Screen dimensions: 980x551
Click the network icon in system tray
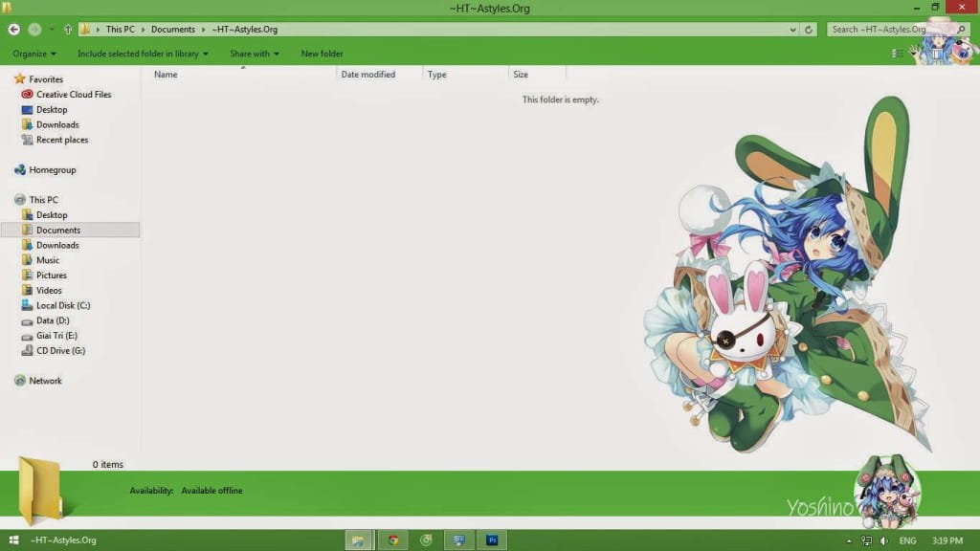pos(867,540)
